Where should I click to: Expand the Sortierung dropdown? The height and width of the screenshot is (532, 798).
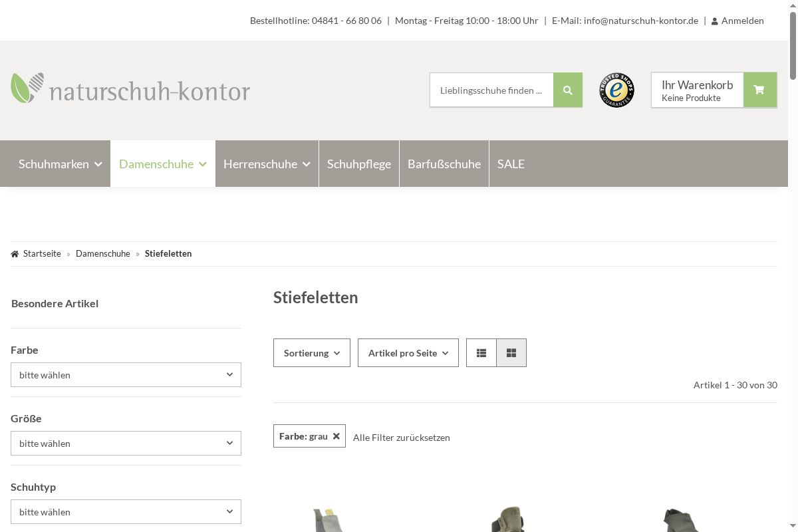tap(311, 353)
